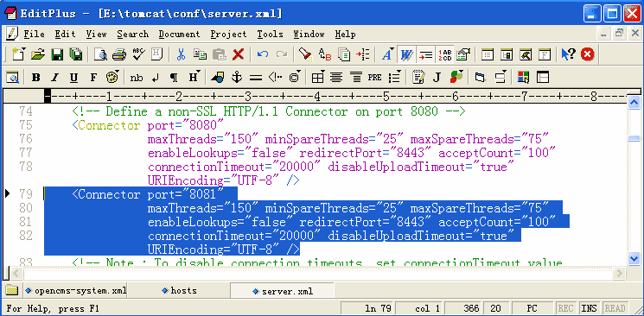644x316 pixels.
Task: Open an existing file with the Open icon
Action: (x=38, y=54)
